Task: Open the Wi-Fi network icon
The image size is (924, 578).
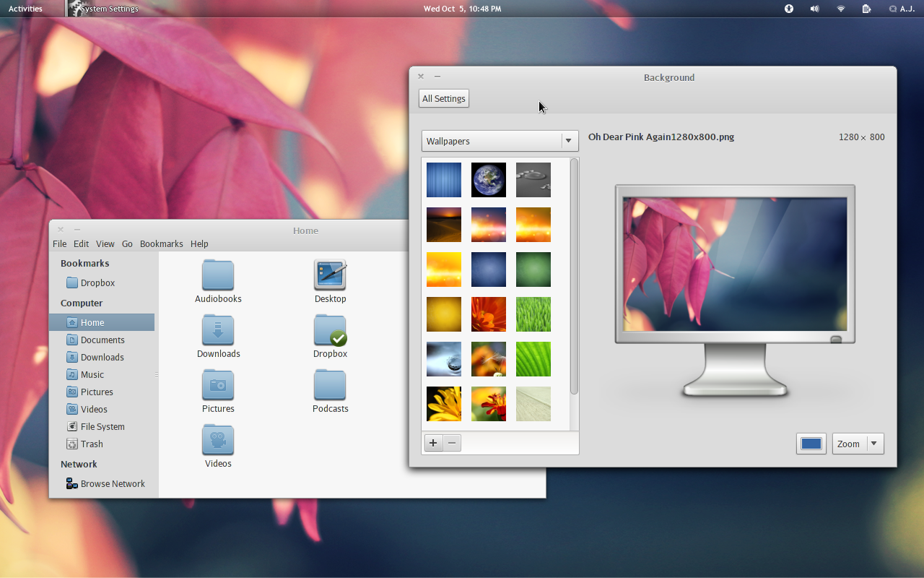Action: [x=841, y=9]
